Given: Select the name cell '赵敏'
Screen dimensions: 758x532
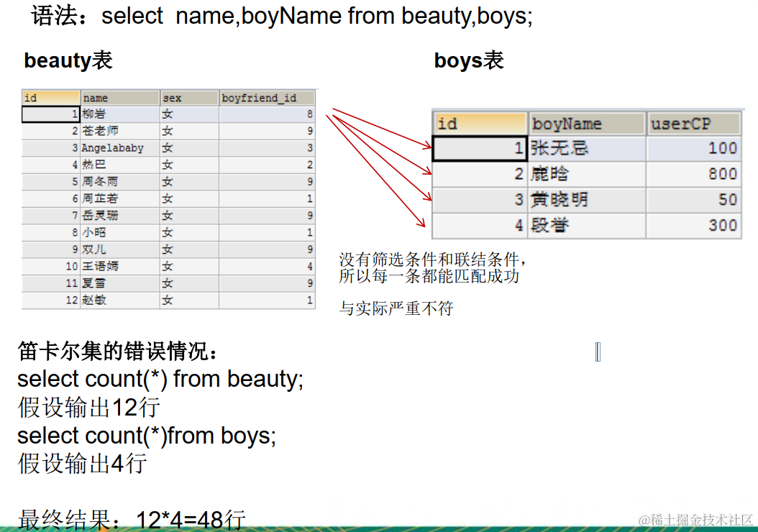Looking at the screenshot, I should (x=120, y=300).
